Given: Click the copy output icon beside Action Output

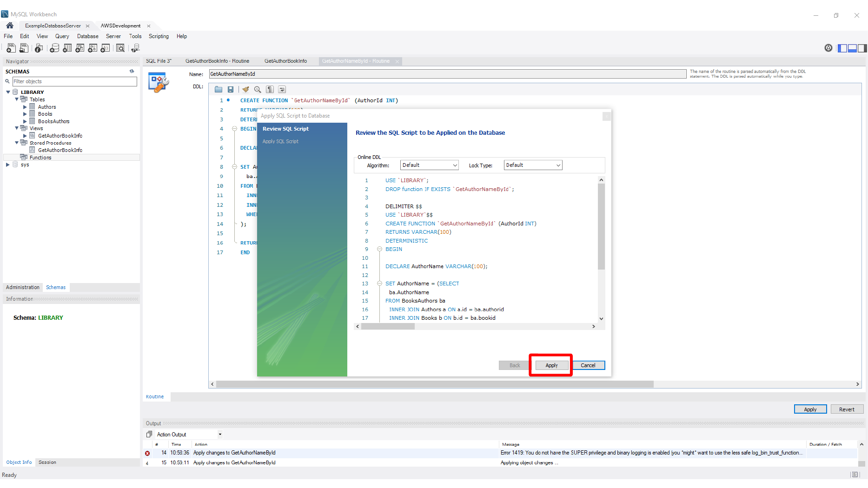Looking at the screenshot, I should pyautogui.click(x=149, y=434).
